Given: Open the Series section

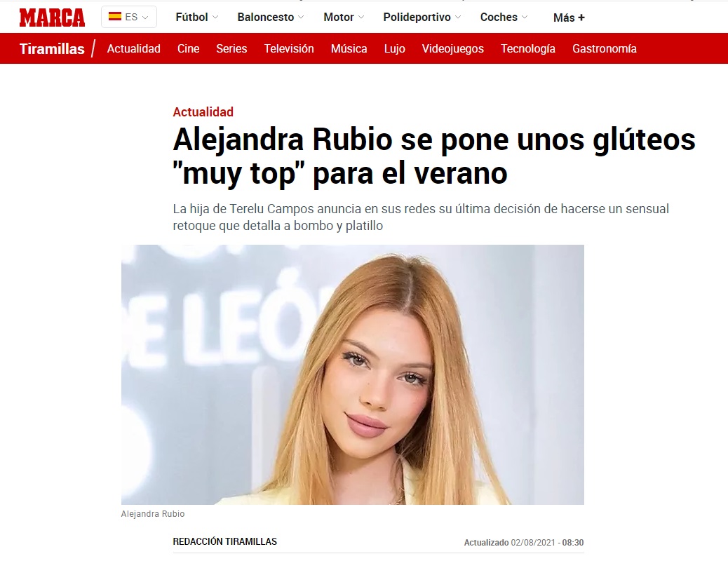Looking at the screenshot, I should [231, 48].
